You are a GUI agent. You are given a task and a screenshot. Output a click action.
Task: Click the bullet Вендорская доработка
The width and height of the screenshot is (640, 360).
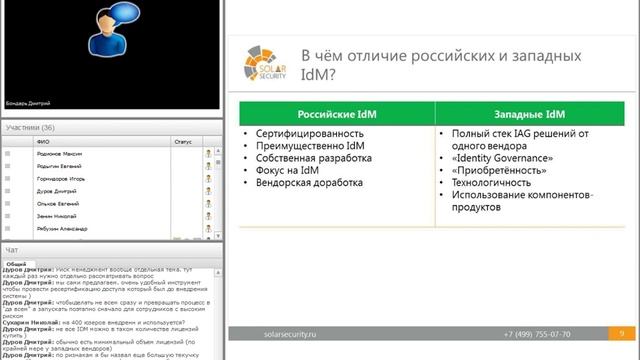tap(309, 182)
